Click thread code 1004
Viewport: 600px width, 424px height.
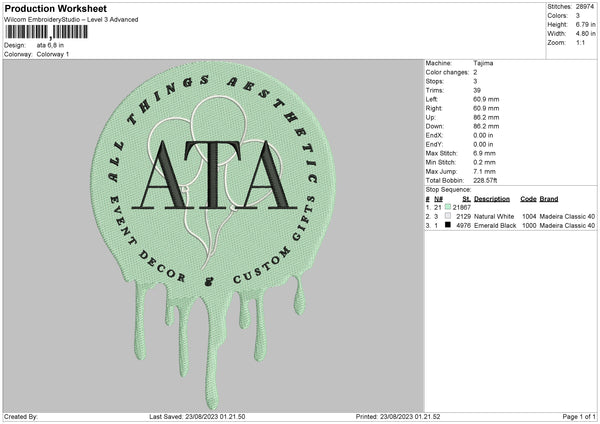pos(529,217)
